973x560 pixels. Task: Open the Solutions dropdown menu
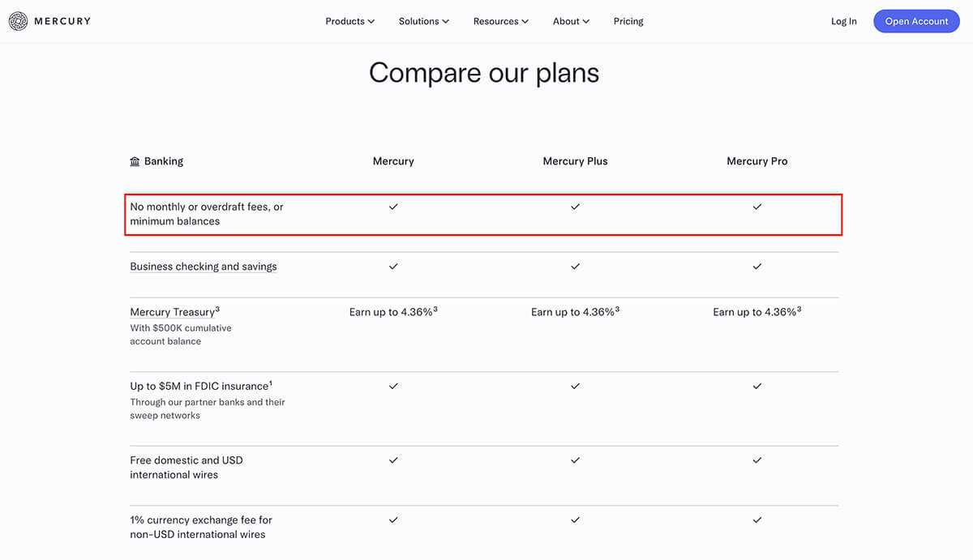pos(423,21)
